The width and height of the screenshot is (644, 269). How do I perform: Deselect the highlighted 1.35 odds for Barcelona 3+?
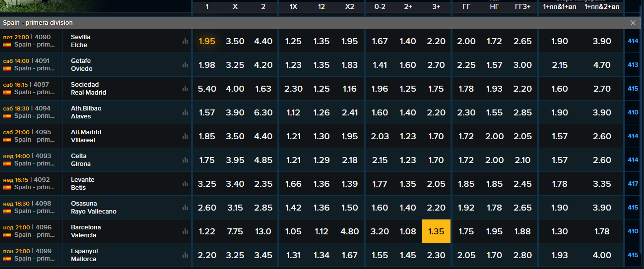(436, 231)
